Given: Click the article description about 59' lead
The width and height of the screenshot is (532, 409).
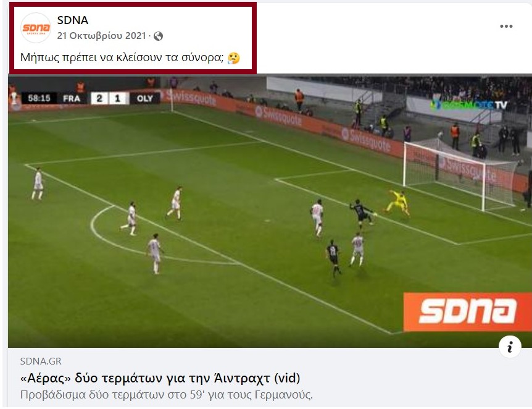Looking at the screenshot, I should (x=166, y=395).
